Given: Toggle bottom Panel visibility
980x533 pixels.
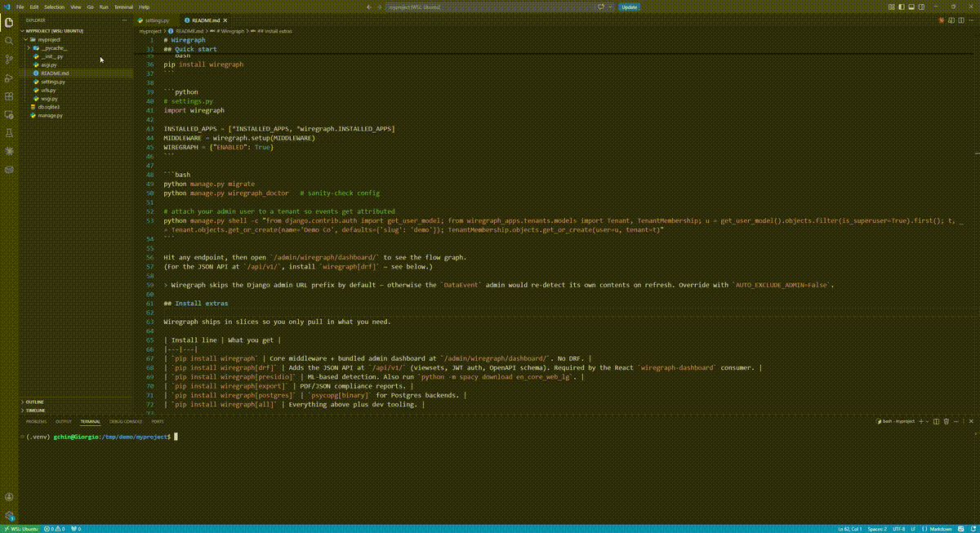Looking at the screenshot, I should 911,7.
